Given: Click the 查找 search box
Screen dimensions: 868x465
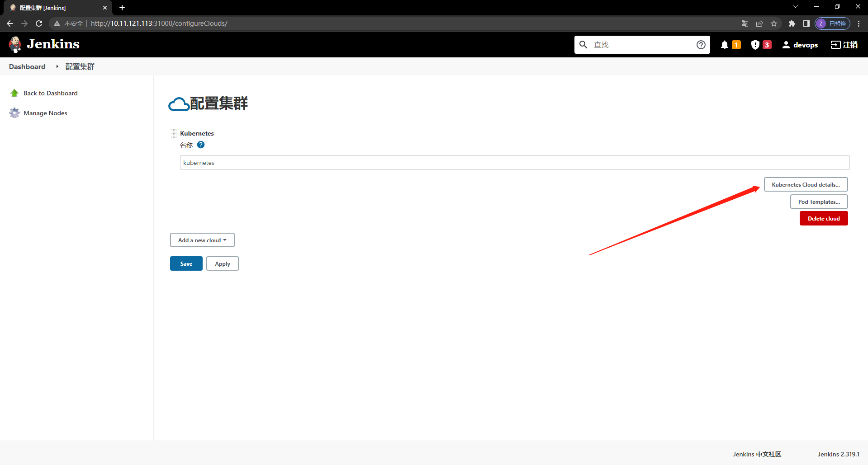Looking at the screenshot, I should point(642,45).
